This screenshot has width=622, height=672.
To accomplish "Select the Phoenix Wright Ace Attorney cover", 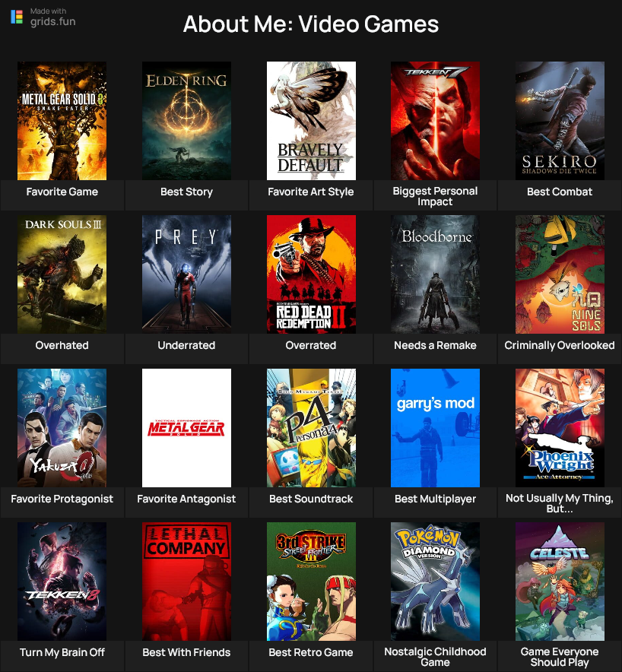I will [x=560, y=428].
